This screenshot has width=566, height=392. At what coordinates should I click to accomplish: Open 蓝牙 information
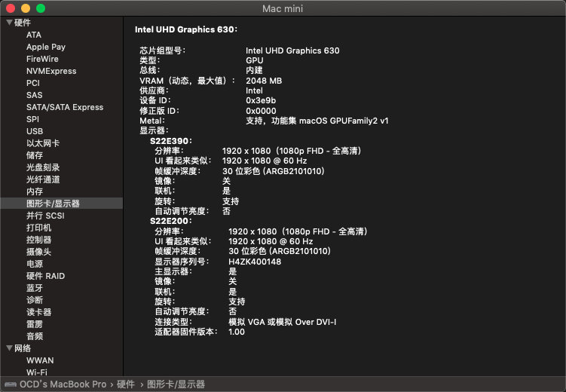[x=35, y=288]
